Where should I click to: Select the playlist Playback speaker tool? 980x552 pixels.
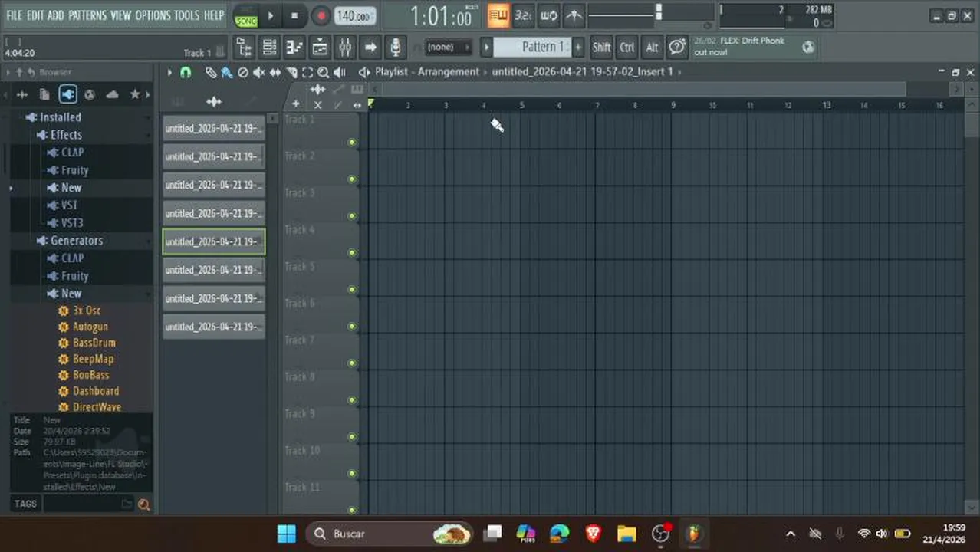click(x=340, y=72)
